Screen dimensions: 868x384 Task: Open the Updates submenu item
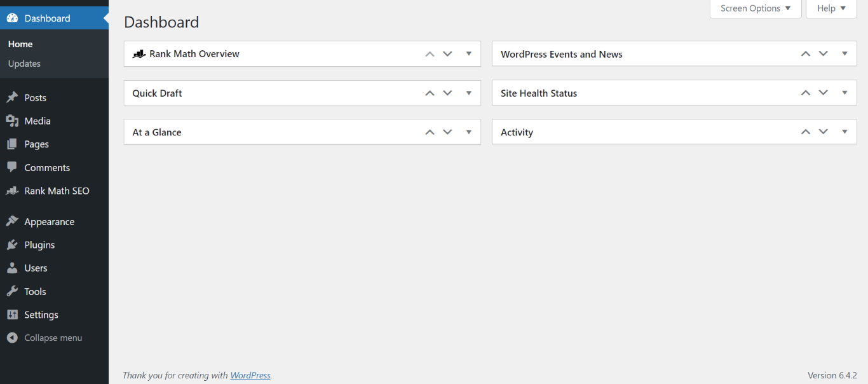pyautogui.click(x=24, y=64)
